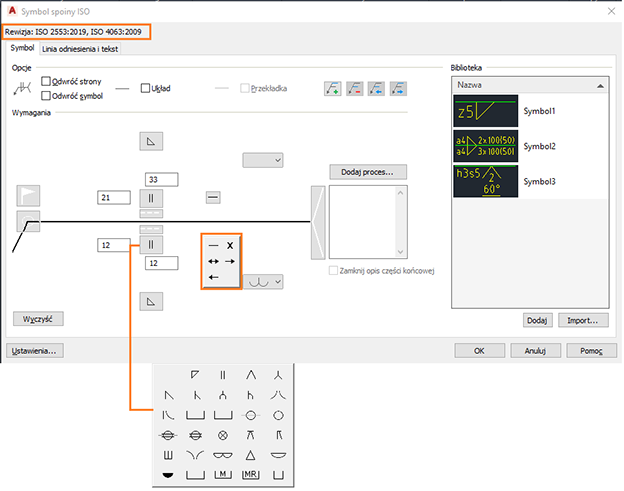
Task: Check the Układ checkbox
Action: point(145,88)
